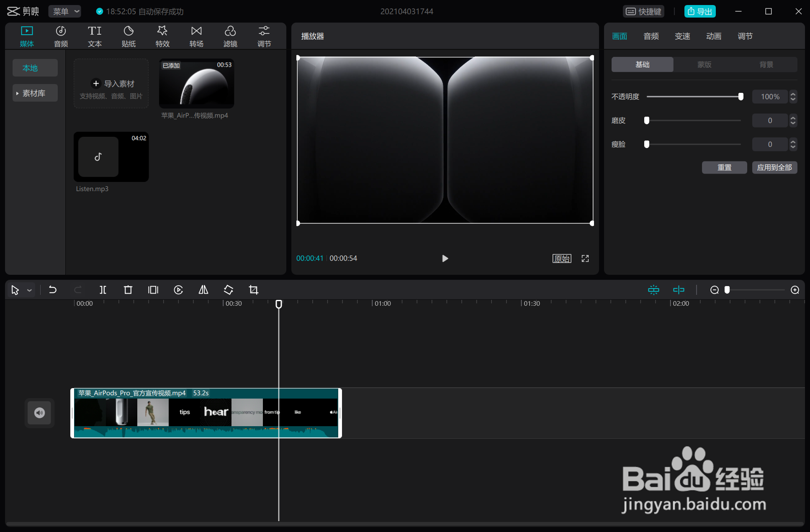The height and width of the screenshot is (532, 810).
Task: Click the crop tool in timeline toolbar
Action: click(x=254, y=290)
